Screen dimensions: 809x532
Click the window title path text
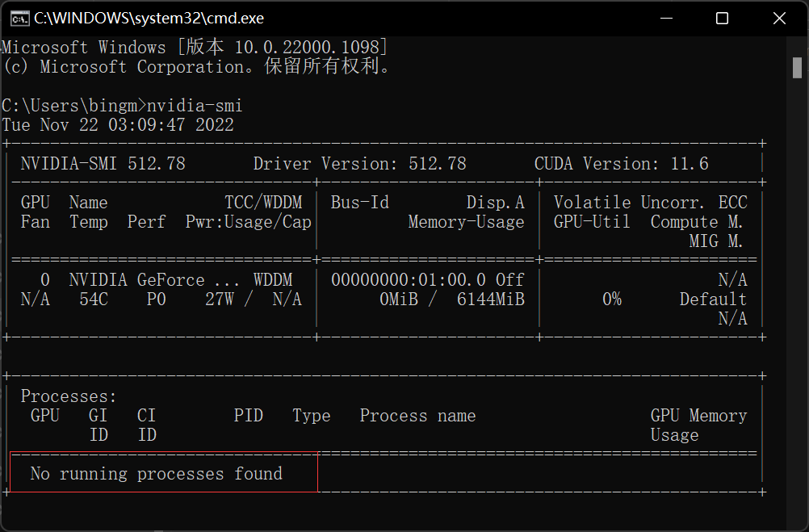pyautogui.click(x=149, y=18)
